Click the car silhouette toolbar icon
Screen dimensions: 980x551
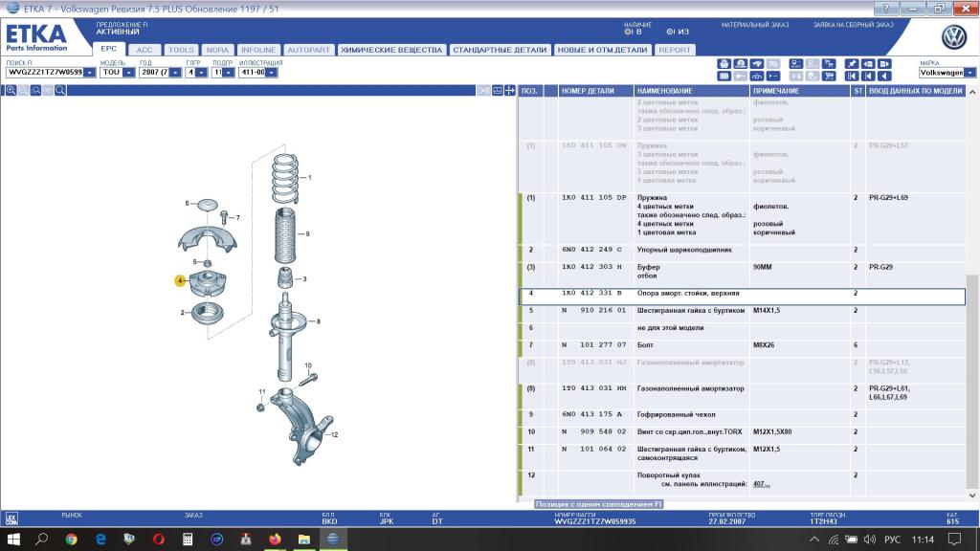(757, 77)
